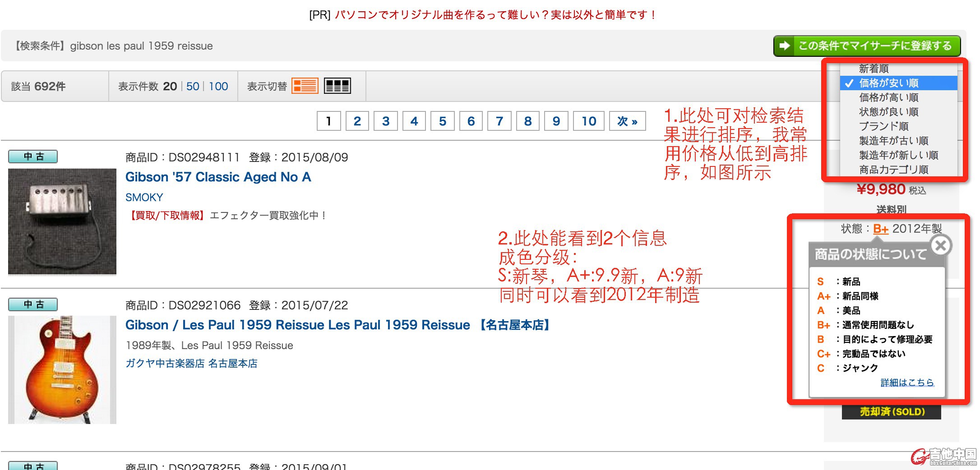Open Gibson '57 Classic Aged listing
This screenshot has width=980, height=470.
click(x=218, y=177)
